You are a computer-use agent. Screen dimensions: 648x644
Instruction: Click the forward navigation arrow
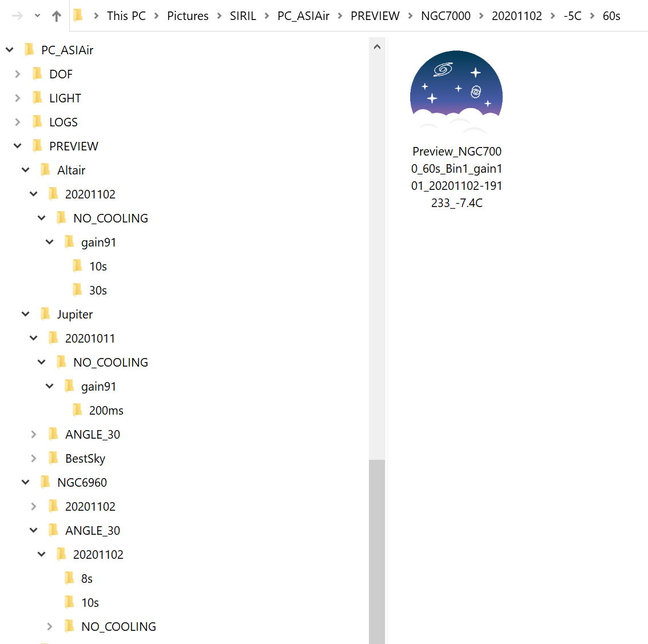[17, 16]
